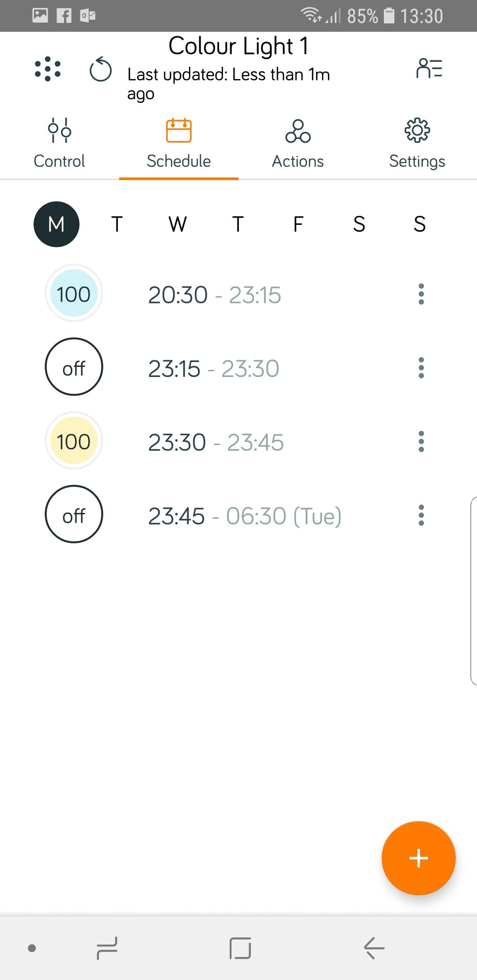477x980 pixels.
Task: Open options menu for 23:45 - 06:30 slot
Action: 421,515
